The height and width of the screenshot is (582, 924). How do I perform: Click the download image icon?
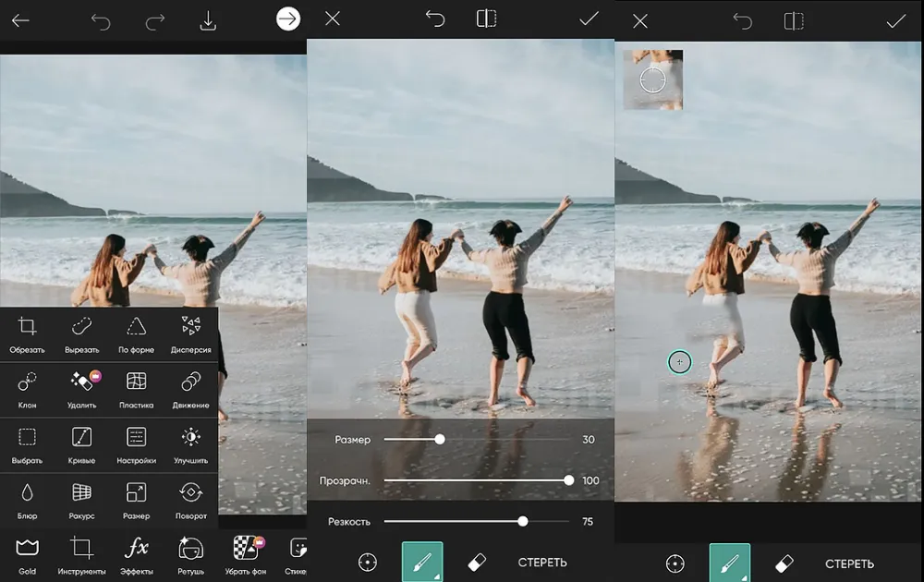point(208,20)
